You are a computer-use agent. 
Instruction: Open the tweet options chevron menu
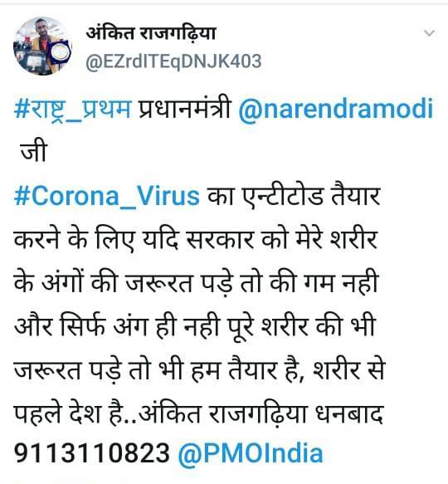429,32
